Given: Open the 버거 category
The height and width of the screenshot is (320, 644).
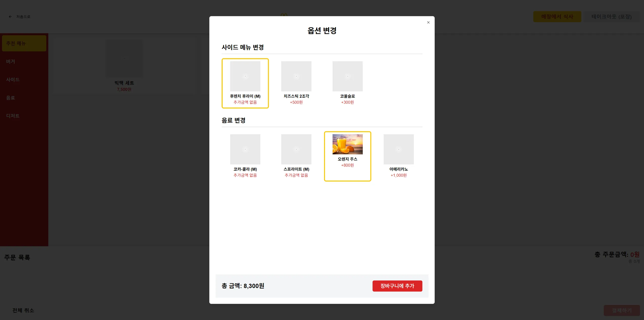Looking at the screenshot, I should (x=24, y=61).
